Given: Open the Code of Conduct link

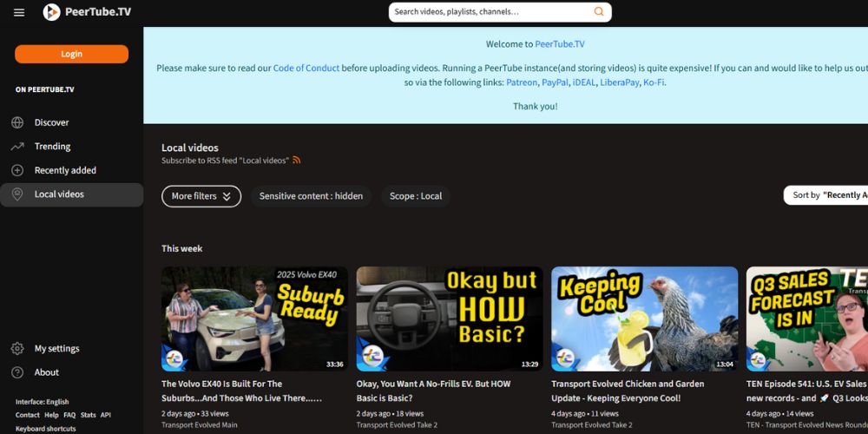Looking at the screenshot, I should click(306, 68).
